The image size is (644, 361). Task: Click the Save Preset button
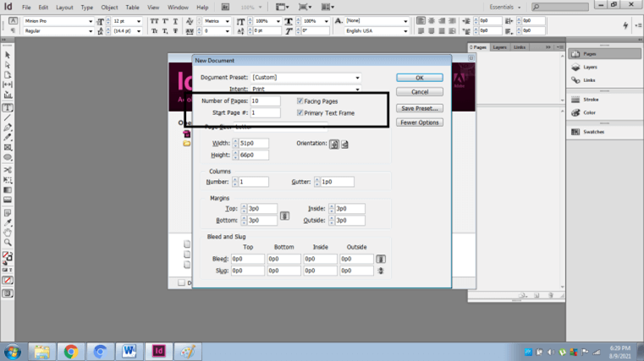(x=420, y=108)
